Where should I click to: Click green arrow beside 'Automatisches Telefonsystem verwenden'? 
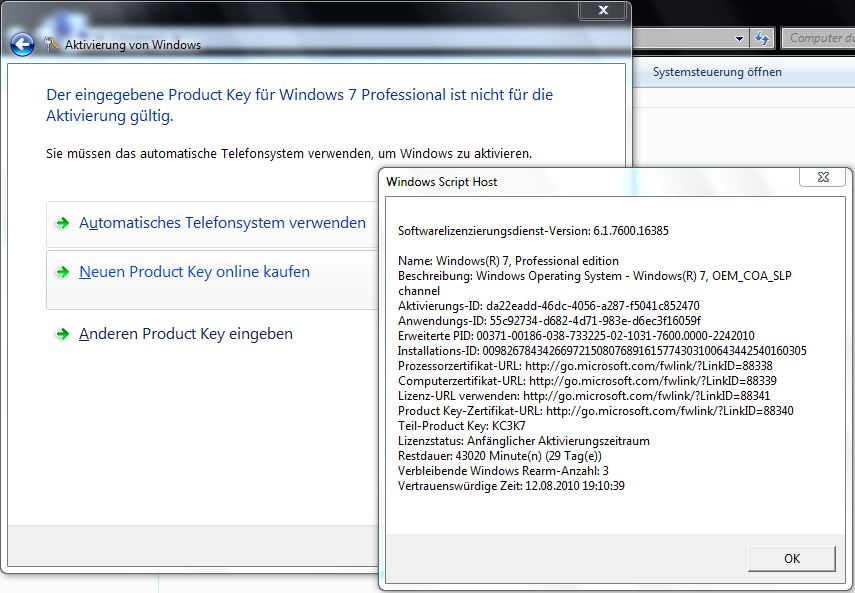[63, 223]
